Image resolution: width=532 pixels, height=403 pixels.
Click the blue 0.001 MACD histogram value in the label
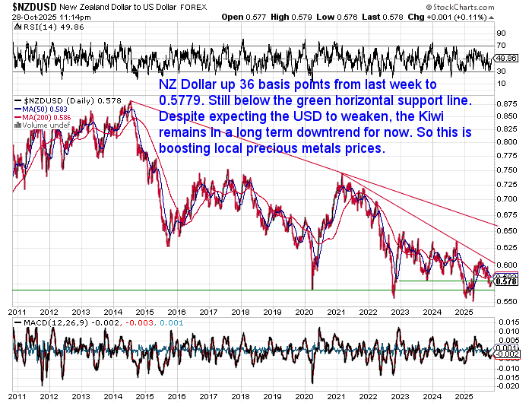pyautogui.click(x=172, y=322)
